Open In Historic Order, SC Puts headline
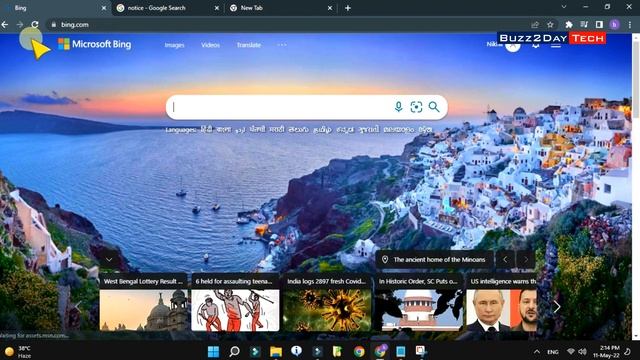 pos(418,281)
